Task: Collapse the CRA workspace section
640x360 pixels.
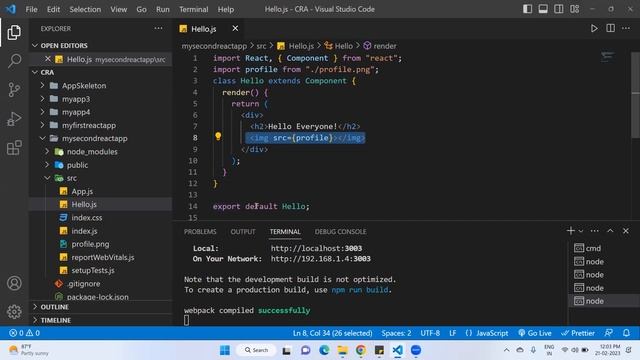Action: (35, 72)
